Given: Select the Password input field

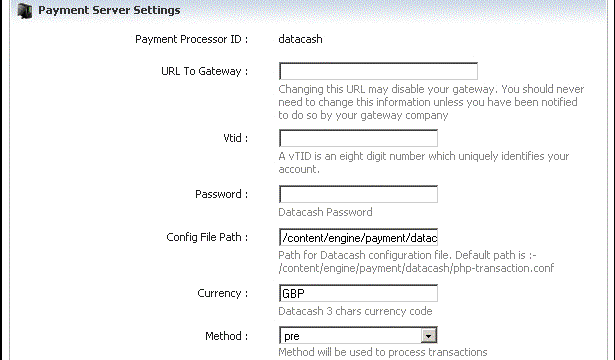Looking at the screenshot, I should (358, 195).
